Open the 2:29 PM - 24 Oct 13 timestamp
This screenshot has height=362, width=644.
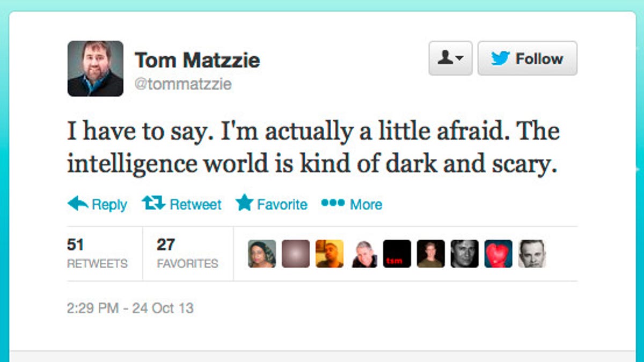point(130,308)
